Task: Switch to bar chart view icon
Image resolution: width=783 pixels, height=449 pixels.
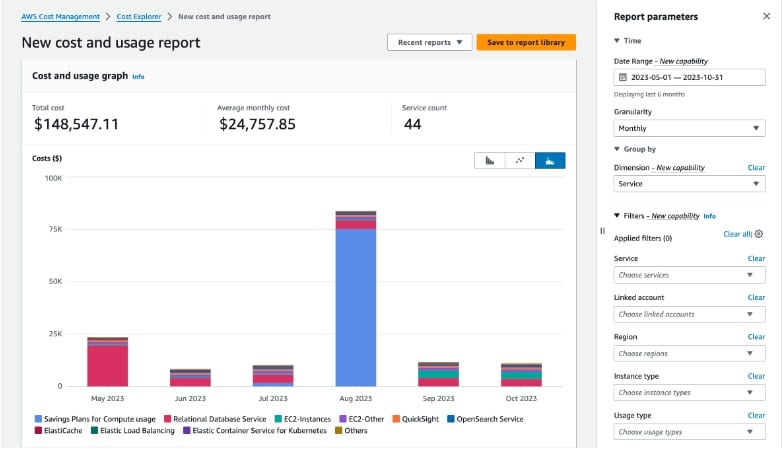Action: 489,160
